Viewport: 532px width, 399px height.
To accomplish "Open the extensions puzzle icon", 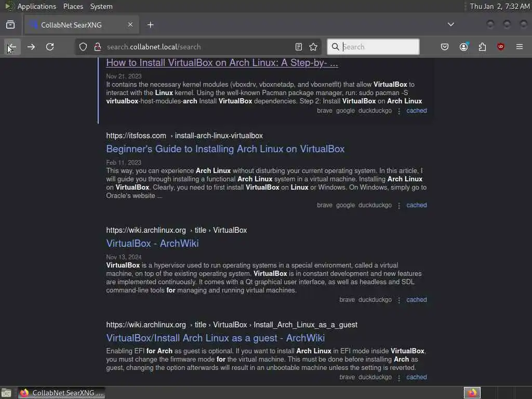I will pos(482,47).
